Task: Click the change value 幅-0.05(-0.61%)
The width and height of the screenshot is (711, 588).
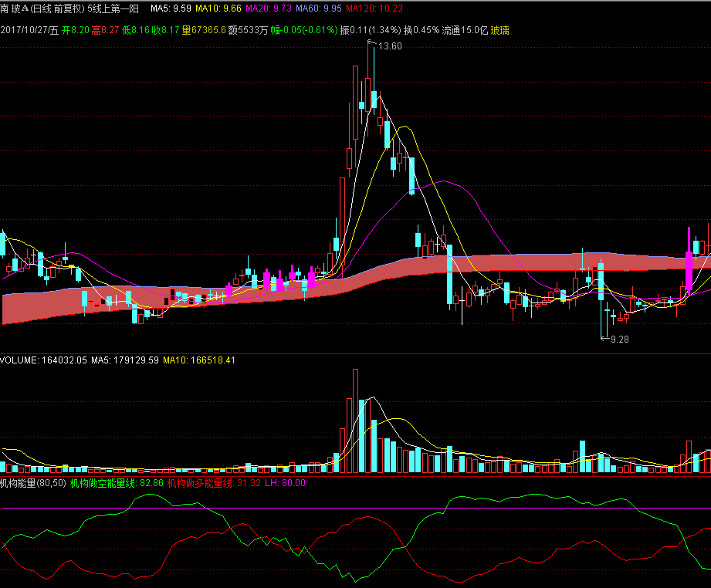Action: [304, 30]
